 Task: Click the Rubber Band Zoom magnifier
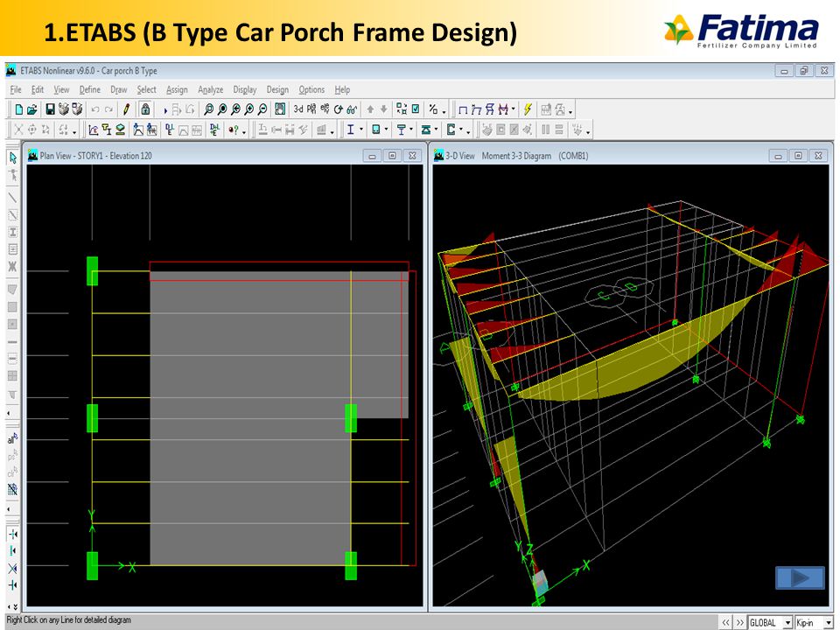pyautogui.click(x=208, y=110)
